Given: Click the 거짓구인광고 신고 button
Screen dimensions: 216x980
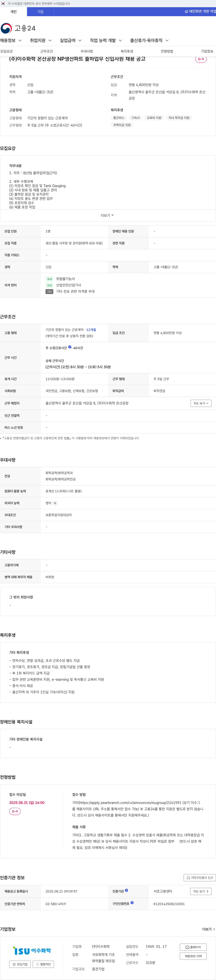Looking at the screenshot, I should (200, 878).
